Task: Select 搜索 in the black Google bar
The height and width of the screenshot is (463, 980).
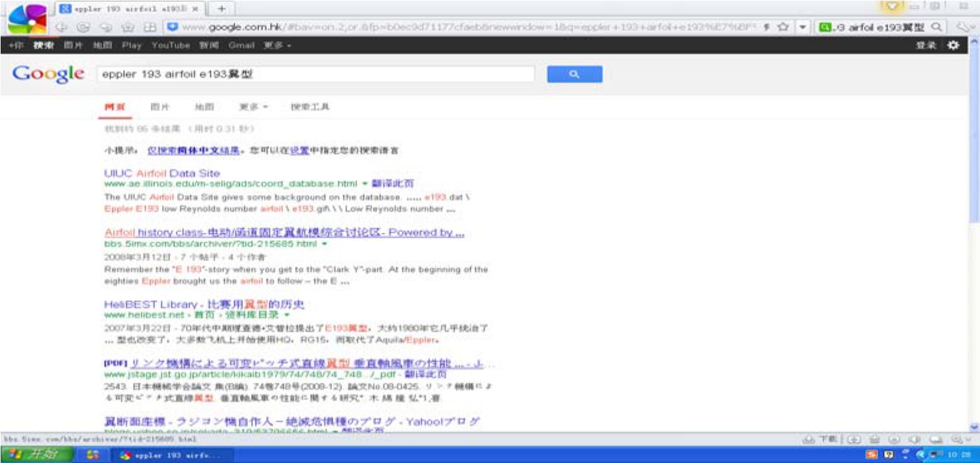Action: [44, 45]
